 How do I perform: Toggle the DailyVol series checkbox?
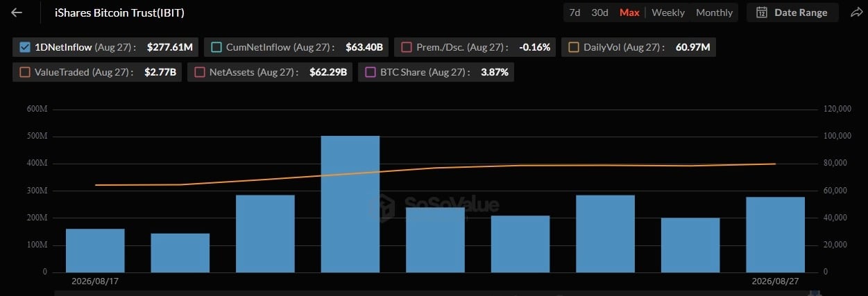point(574,47)
